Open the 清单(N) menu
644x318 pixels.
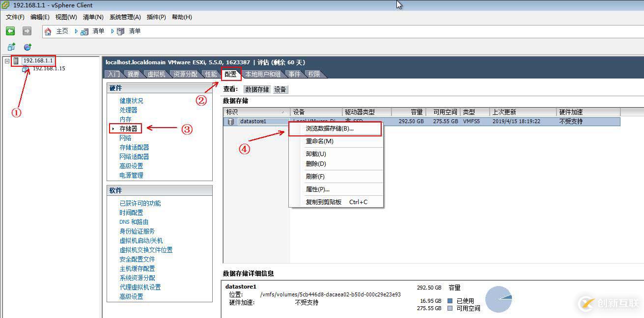pyautogui.click(x=93, y=17)
